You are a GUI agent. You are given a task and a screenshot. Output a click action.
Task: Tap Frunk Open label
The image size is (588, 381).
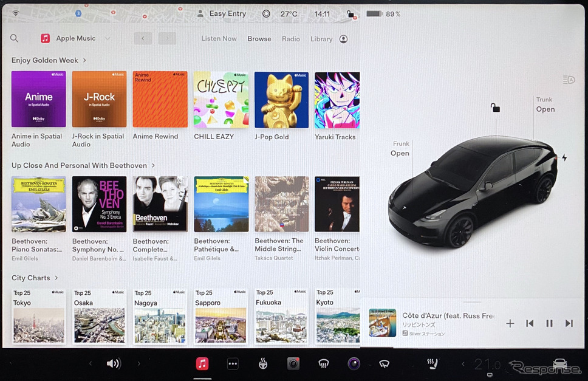pos(400,148)
